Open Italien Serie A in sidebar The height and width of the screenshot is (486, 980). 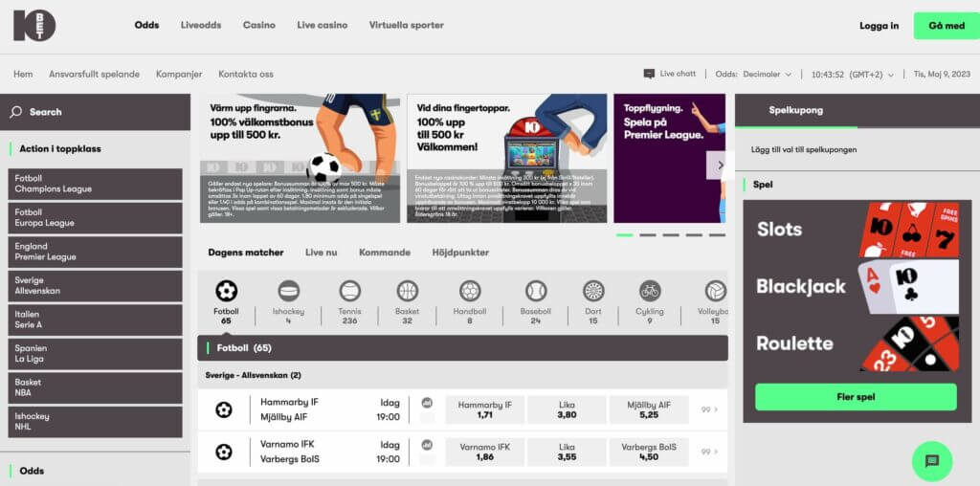click(95, 320)
